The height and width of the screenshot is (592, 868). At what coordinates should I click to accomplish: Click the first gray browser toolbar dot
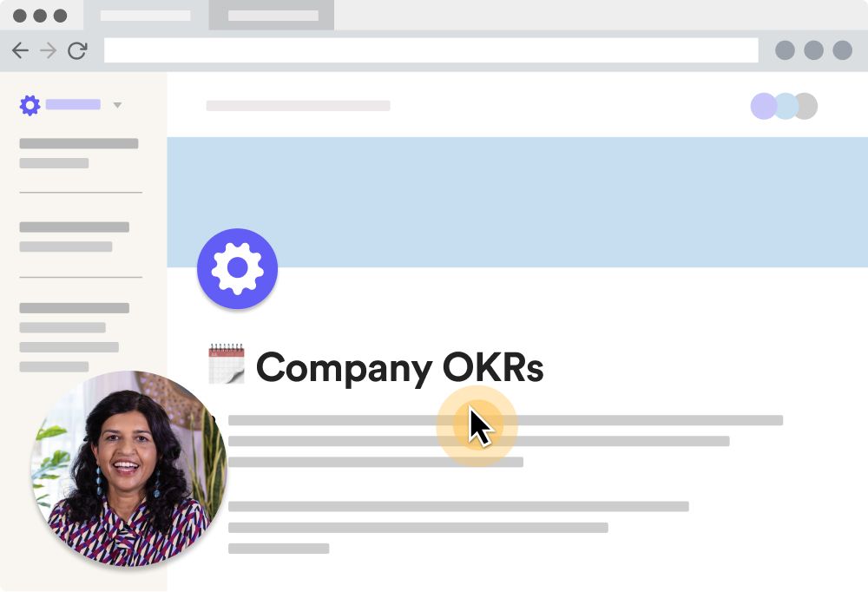(x=785, y=50)
